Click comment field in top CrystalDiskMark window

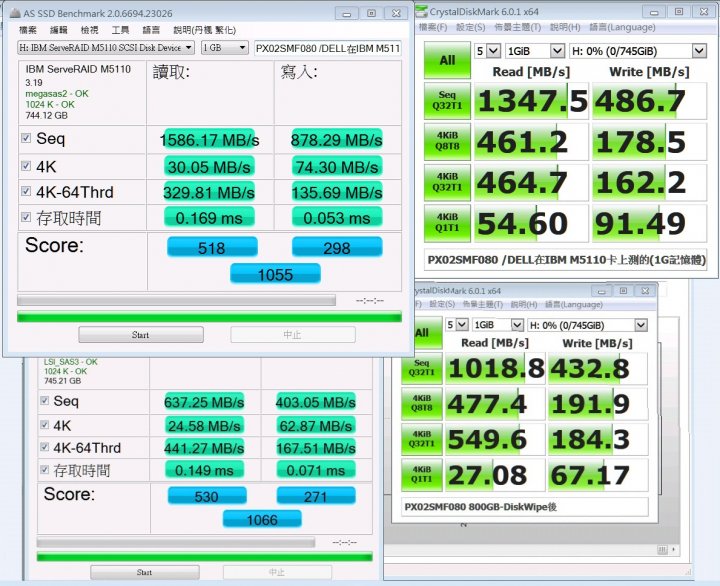[565, 260]
